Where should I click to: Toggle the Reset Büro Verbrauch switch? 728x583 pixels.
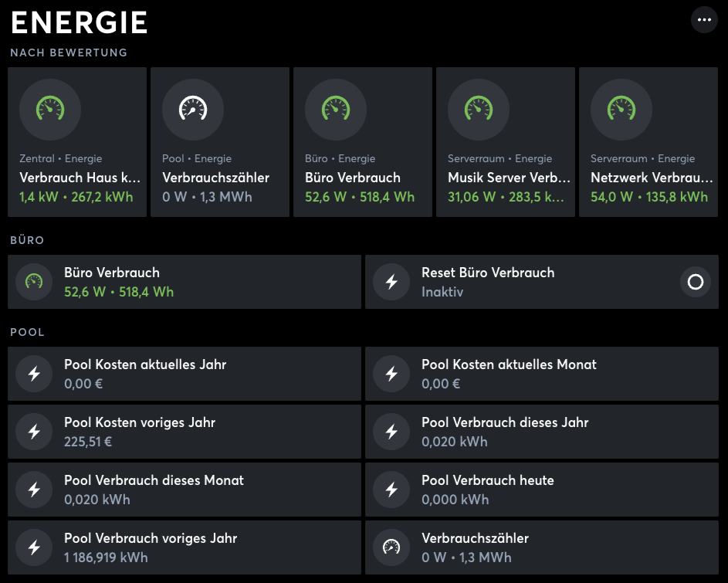[695, 282]
